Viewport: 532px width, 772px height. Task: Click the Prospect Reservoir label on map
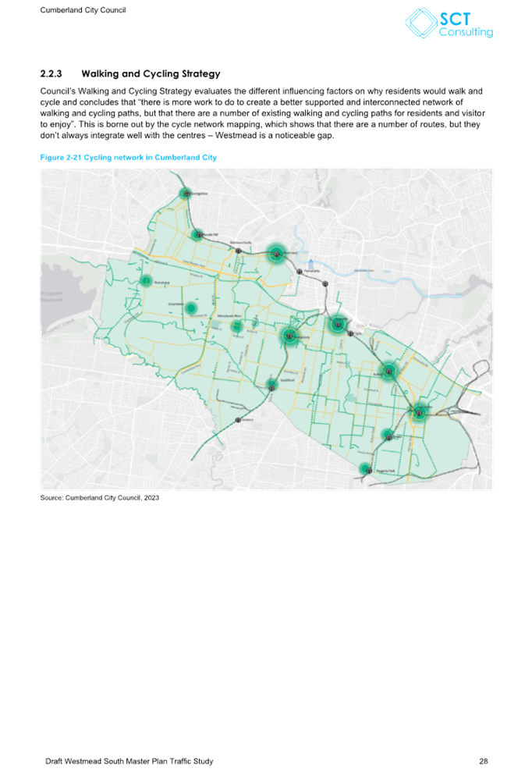point(51,297)
